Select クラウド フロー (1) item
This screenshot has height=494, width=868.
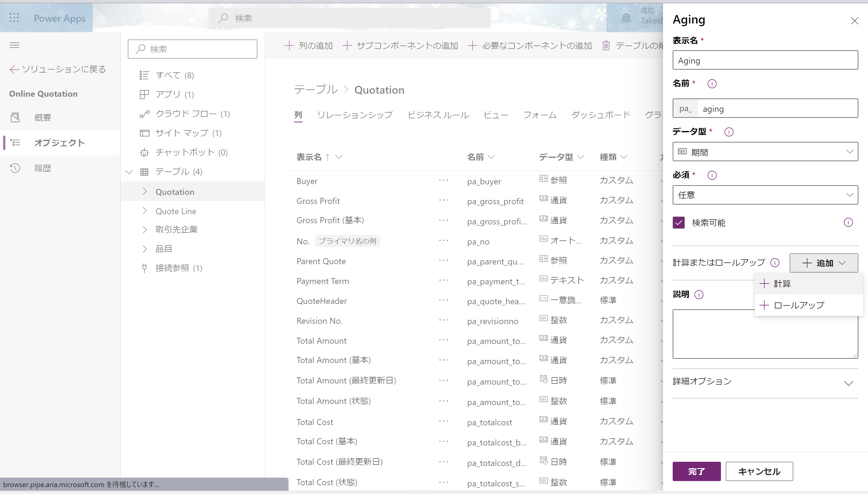coord(193,114)
